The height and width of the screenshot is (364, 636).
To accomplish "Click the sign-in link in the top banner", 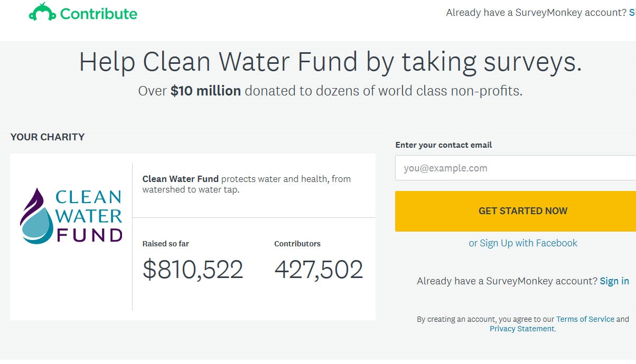I will point(632,12).
